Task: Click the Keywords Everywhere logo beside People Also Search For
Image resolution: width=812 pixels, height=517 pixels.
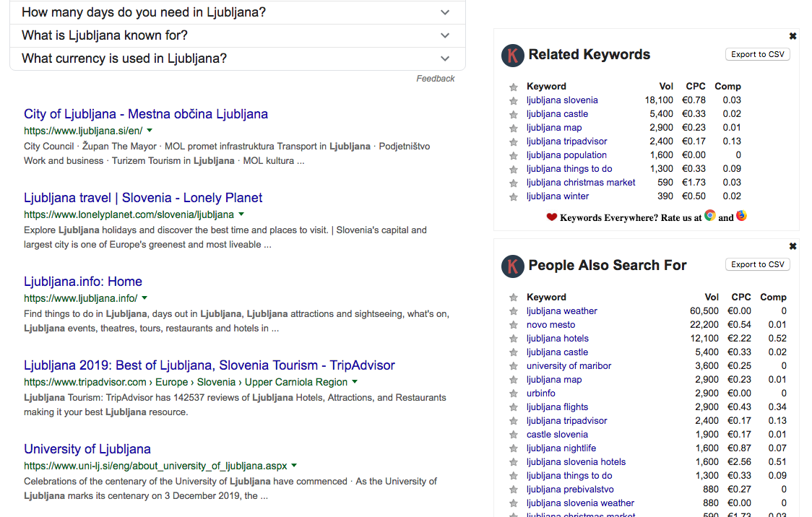Action: coord(513,266)
